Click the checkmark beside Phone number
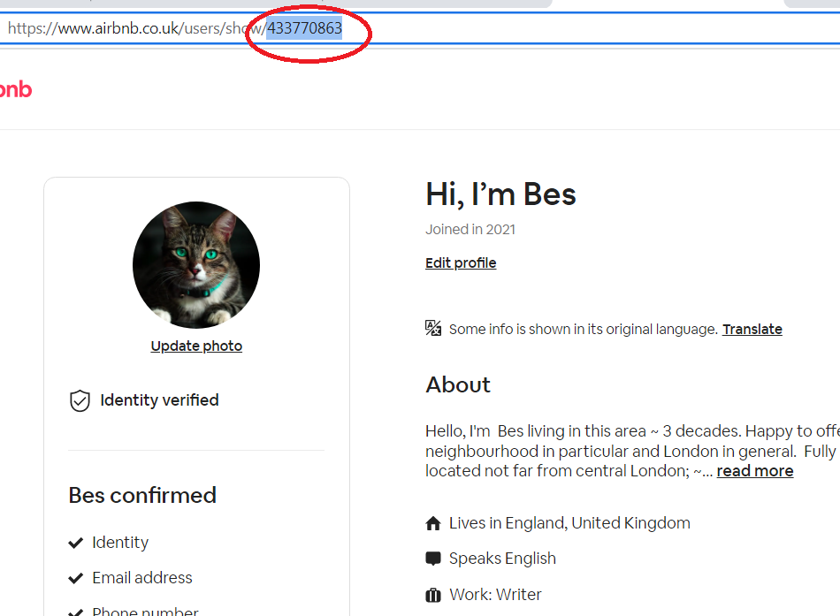 tap(75, 611)
